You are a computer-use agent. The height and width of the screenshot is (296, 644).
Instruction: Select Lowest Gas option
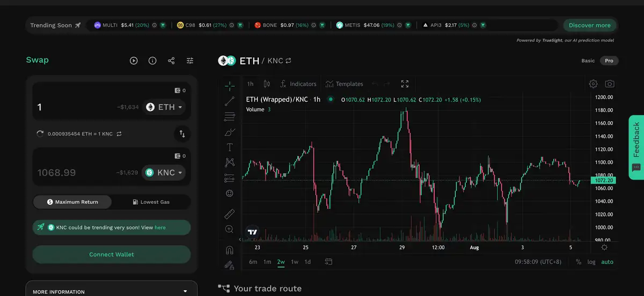(151, 202)
